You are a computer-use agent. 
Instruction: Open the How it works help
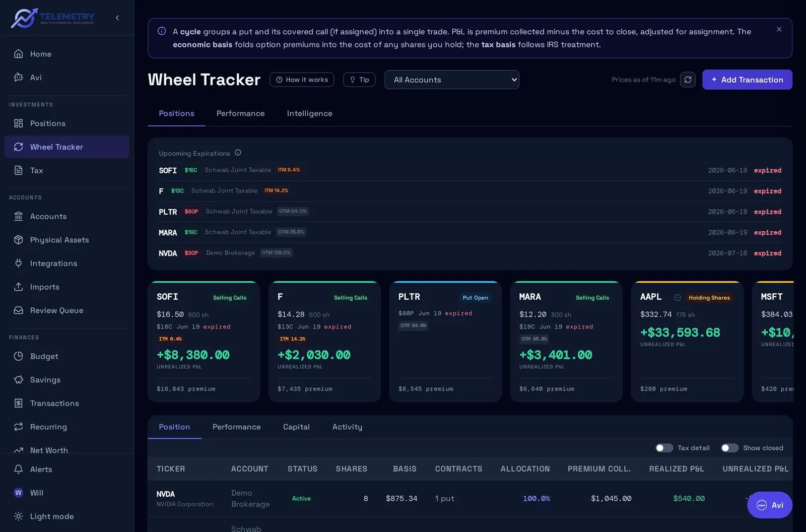pyautogui.click(x=302, y=80)
